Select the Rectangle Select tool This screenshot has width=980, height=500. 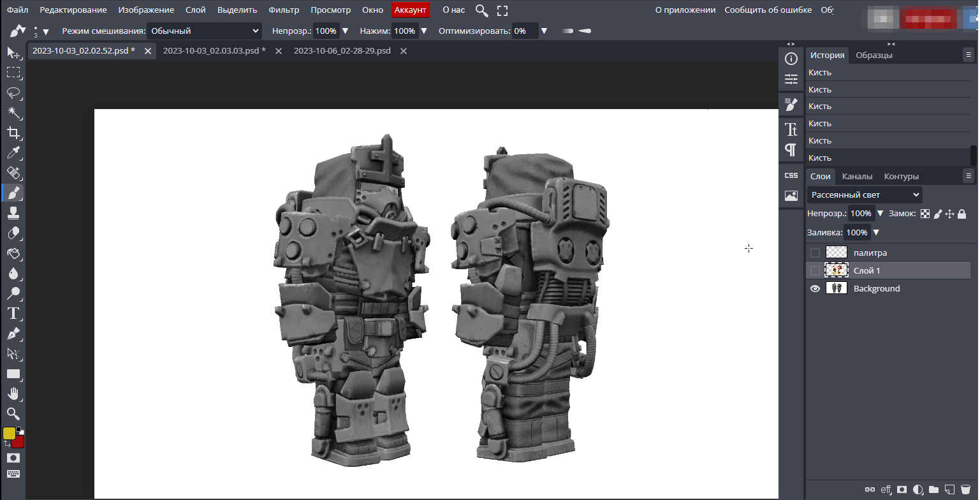pyautogui.click(x=13, y=73)
